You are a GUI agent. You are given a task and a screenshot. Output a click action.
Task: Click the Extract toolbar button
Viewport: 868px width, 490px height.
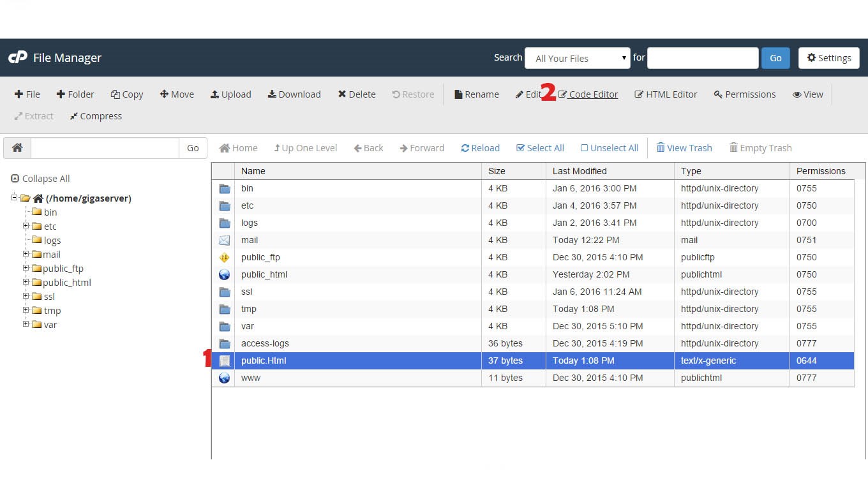pos(34,116)
